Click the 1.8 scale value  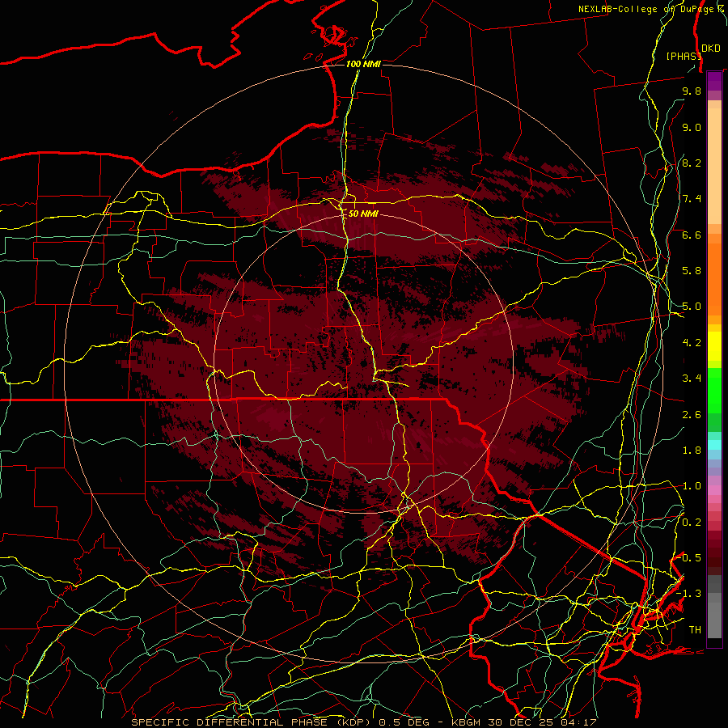coord(692,451)
